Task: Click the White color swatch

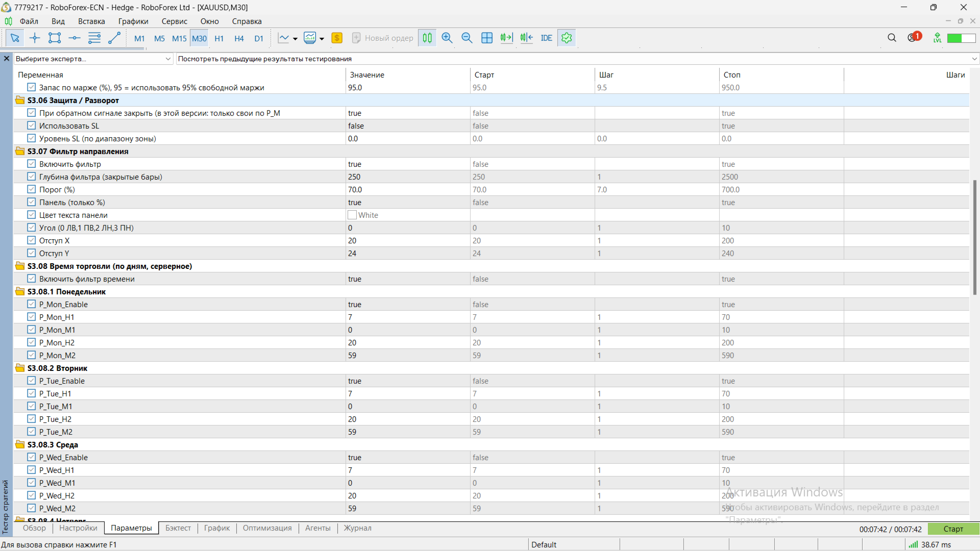Action: (x=352, y=215)
